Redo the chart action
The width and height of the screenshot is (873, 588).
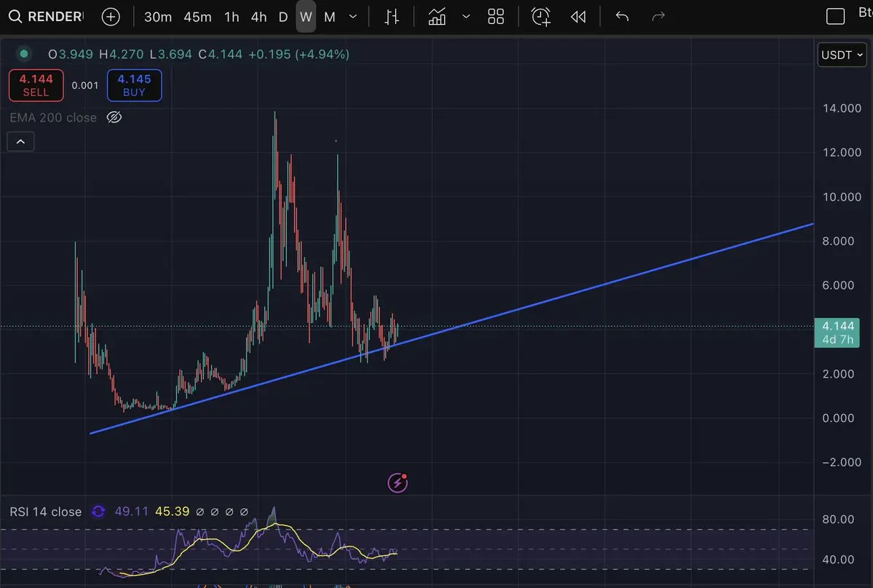[x=659, y=17]
